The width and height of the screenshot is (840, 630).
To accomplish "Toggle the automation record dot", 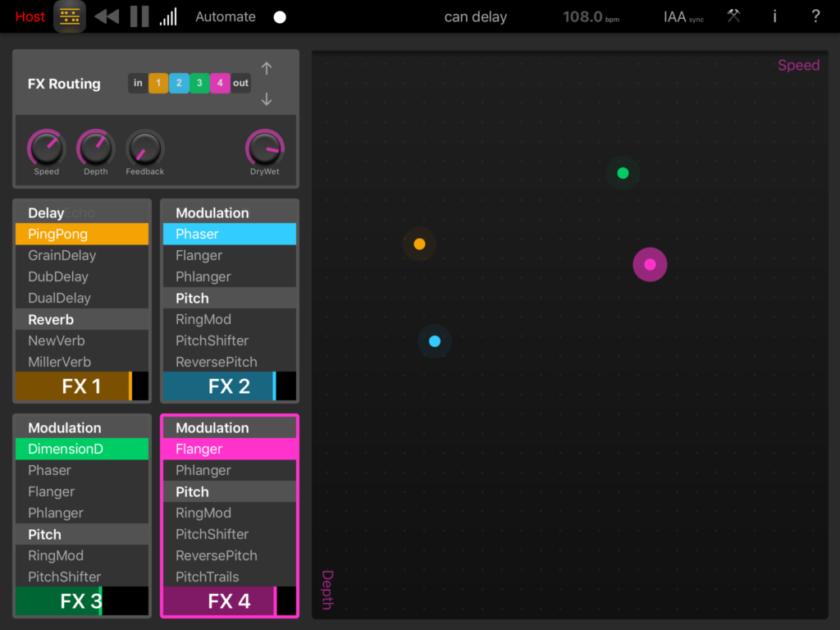I will coord(280,17).
